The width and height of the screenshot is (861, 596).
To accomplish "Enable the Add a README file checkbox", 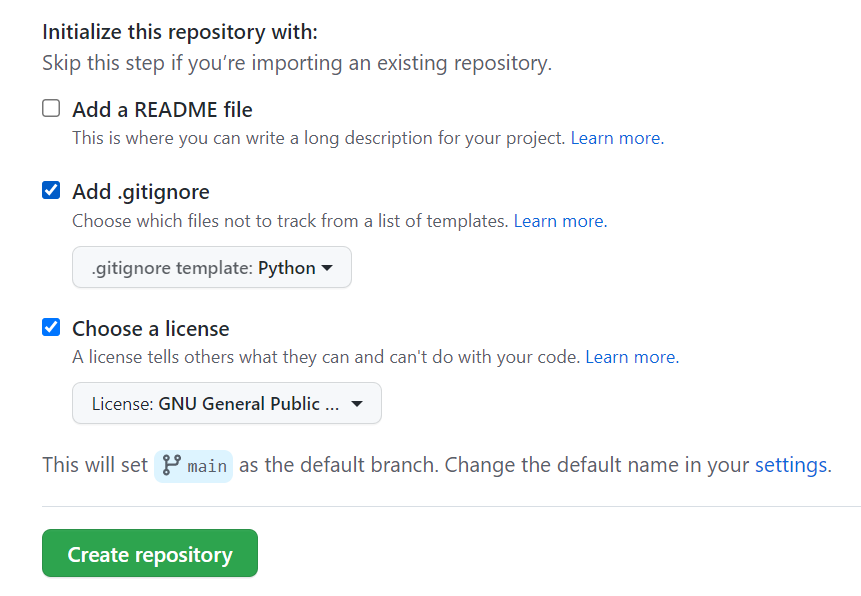I will 51,109.
